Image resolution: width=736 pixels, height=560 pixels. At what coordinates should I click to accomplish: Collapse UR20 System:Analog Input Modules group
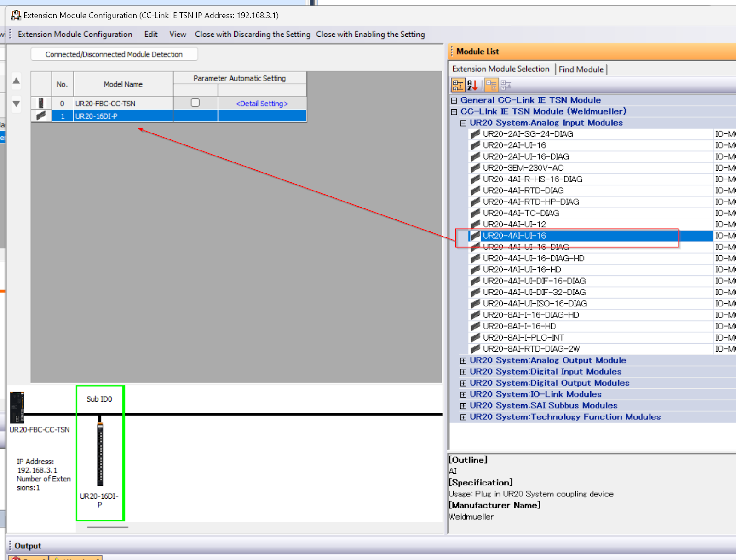463,123
